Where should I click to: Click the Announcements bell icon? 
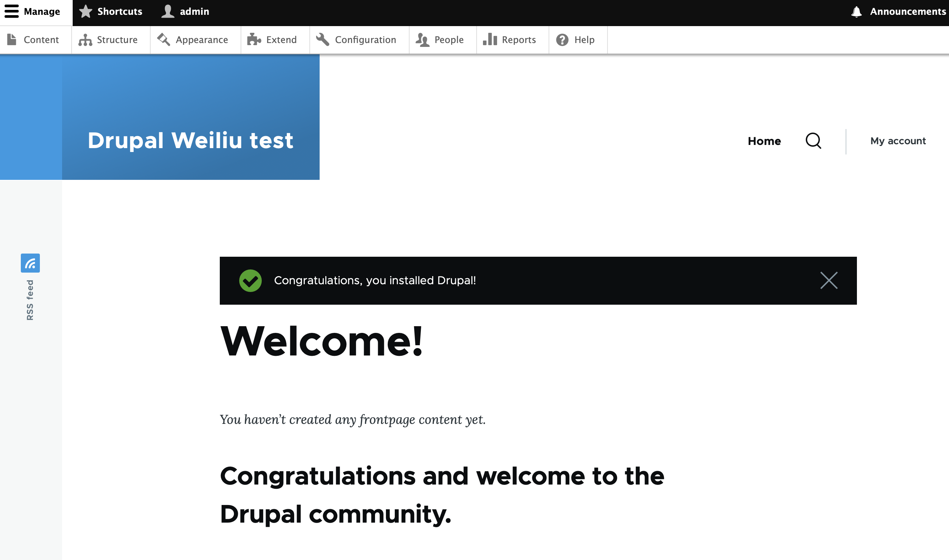tap(856, 11)
